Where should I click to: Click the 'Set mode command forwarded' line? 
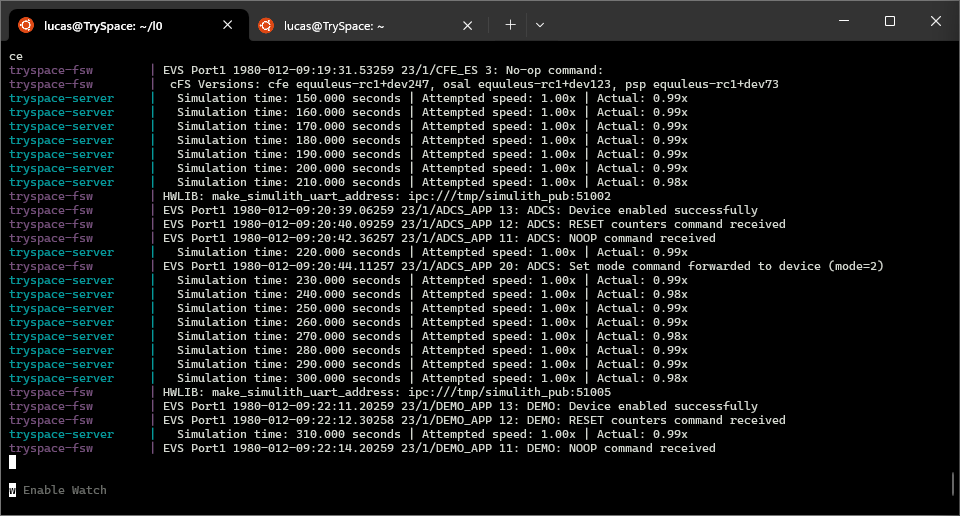[x=523, y=266]
